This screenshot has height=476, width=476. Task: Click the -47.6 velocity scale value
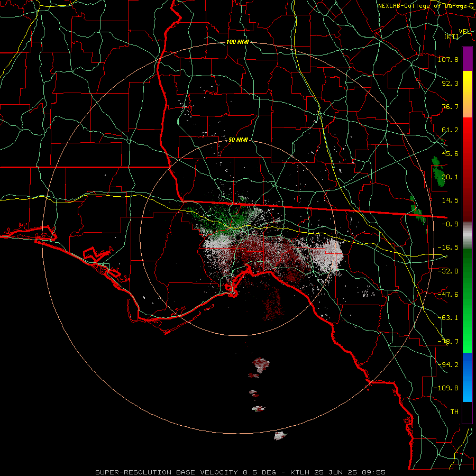pos(448,294)
